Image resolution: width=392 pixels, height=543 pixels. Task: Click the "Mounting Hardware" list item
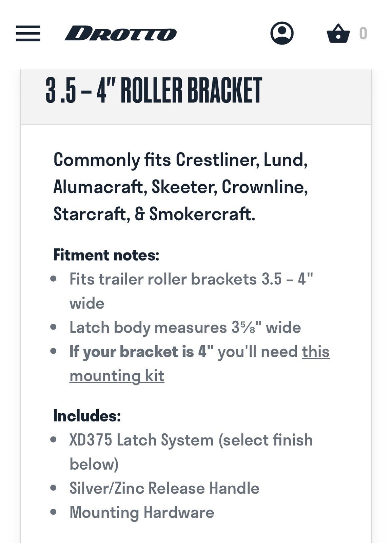(x=142, y=512)
